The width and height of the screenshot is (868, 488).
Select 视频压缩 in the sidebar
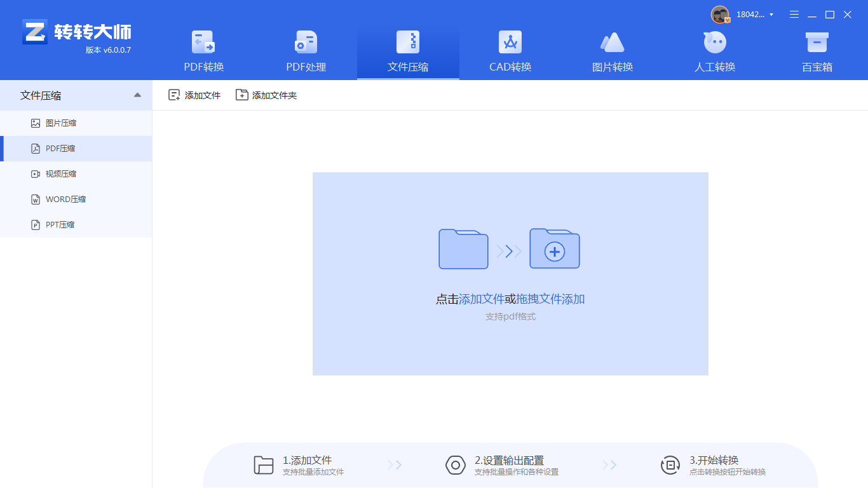[61, 173]
